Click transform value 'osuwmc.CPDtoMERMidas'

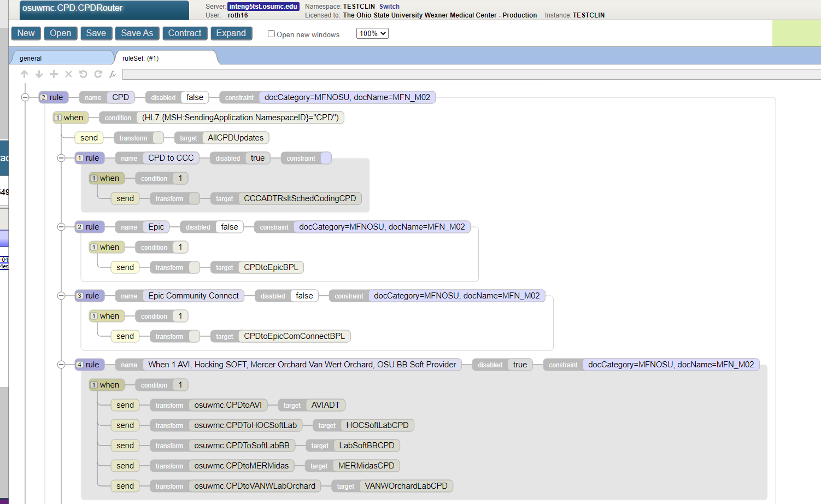pyautogui.click(x=242, y=466)
